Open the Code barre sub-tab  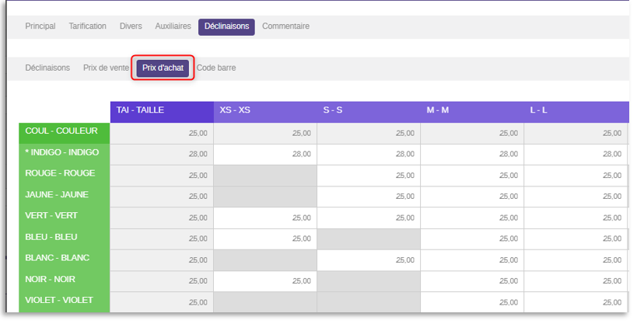[x=216, y=68]
